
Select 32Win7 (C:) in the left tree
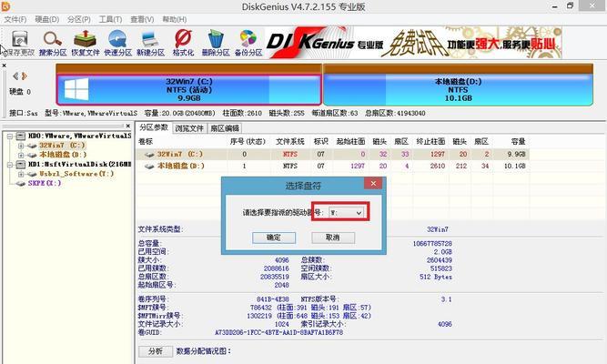tap(62, 146)
